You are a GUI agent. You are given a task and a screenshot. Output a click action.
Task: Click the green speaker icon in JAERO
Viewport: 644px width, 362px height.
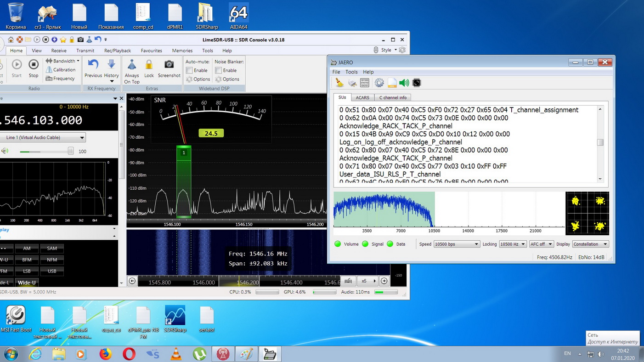pos(404,83)
